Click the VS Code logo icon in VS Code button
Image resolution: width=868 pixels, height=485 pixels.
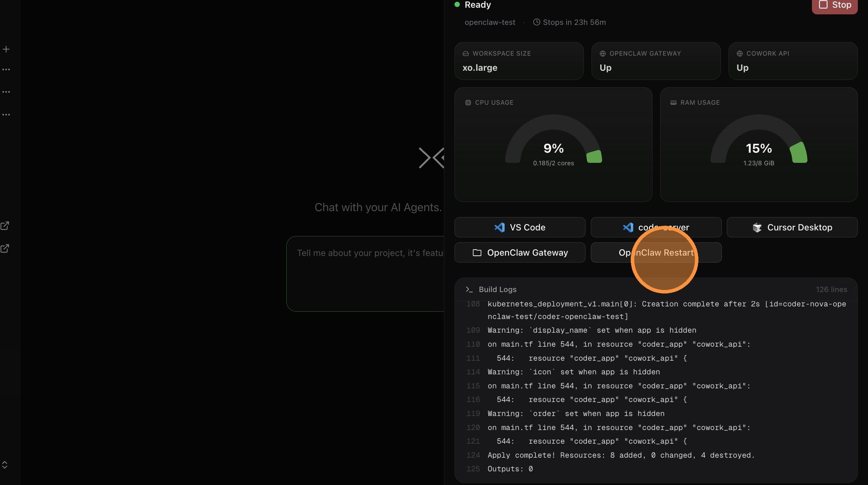click(x=499, y=227)
